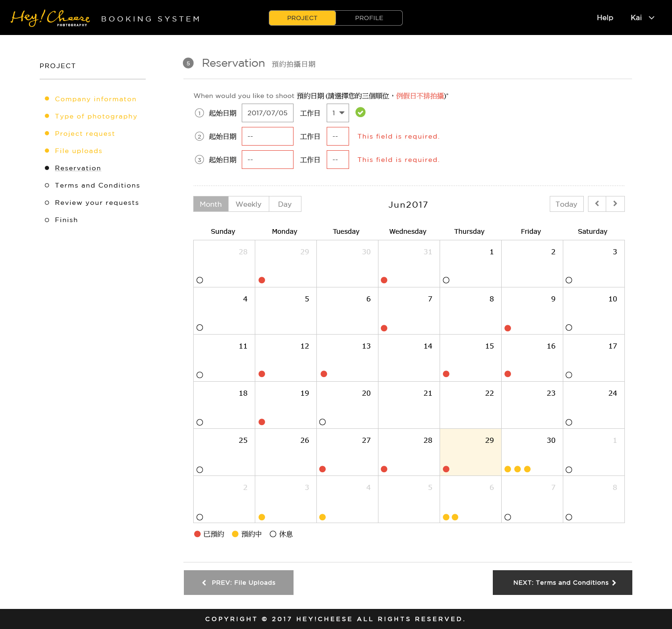672x629 pixels.
Task: Select June 26 calendar cell
Action: point(286,452)
